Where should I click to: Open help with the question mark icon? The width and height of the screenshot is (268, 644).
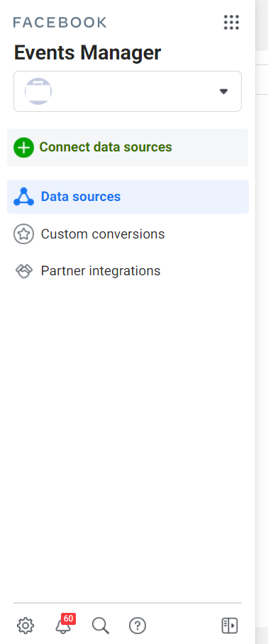coord(138,626)
